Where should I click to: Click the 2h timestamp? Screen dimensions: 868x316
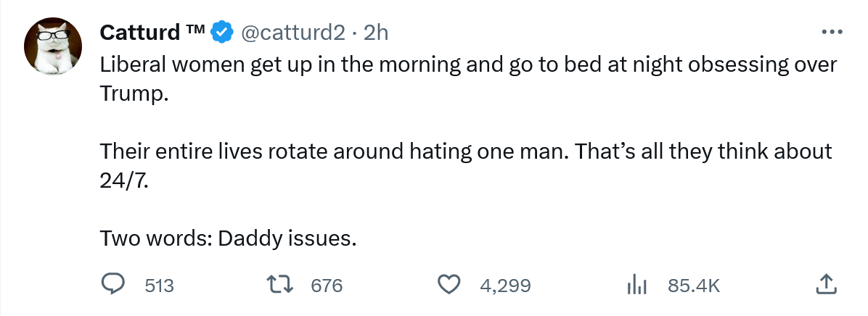tap(377, 33)
